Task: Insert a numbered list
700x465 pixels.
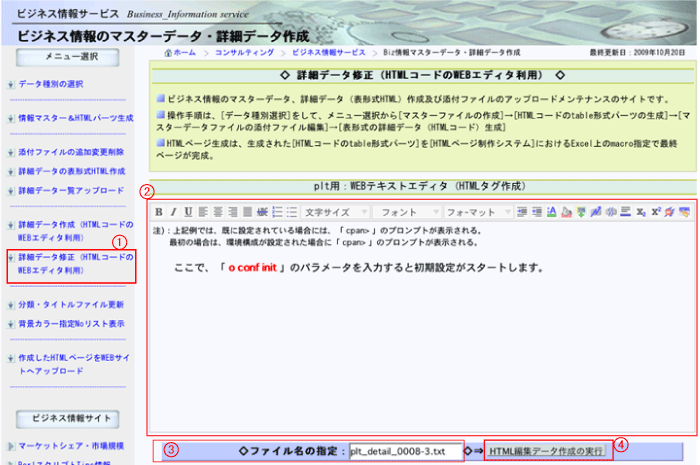Action: (277, 212)
